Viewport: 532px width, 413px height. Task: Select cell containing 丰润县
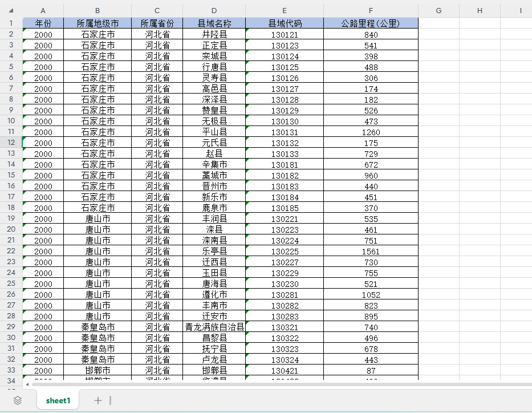click(x=214, y=218)
